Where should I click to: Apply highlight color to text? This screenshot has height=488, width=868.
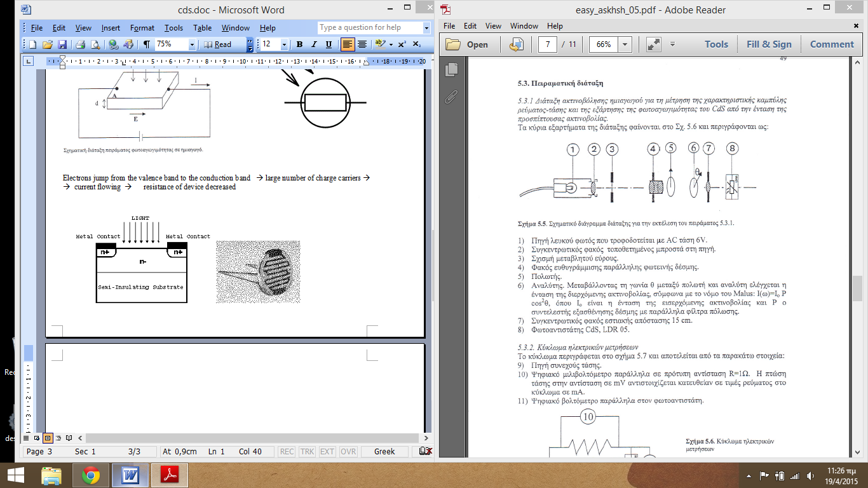pos(380,44)
